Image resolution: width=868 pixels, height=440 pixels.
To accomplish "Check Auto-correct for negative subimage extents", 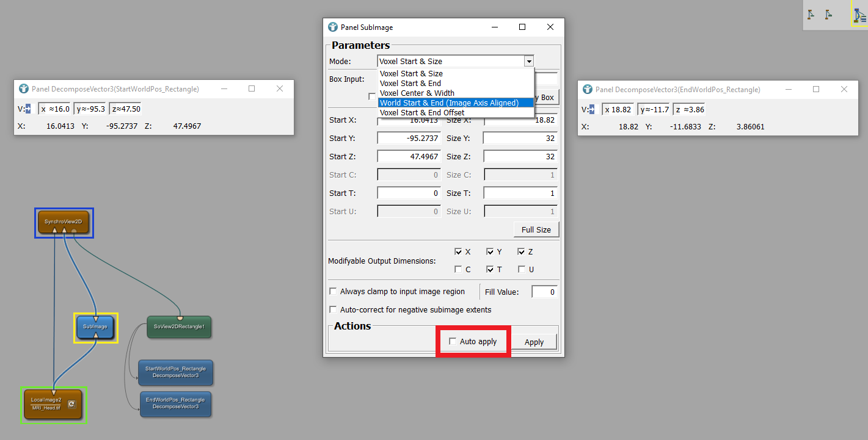I will [334, 309].
